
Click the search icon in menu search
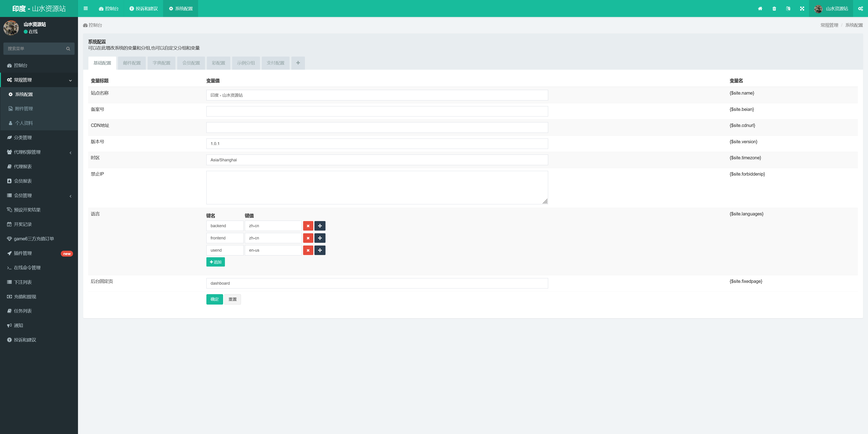click(68, 49)
